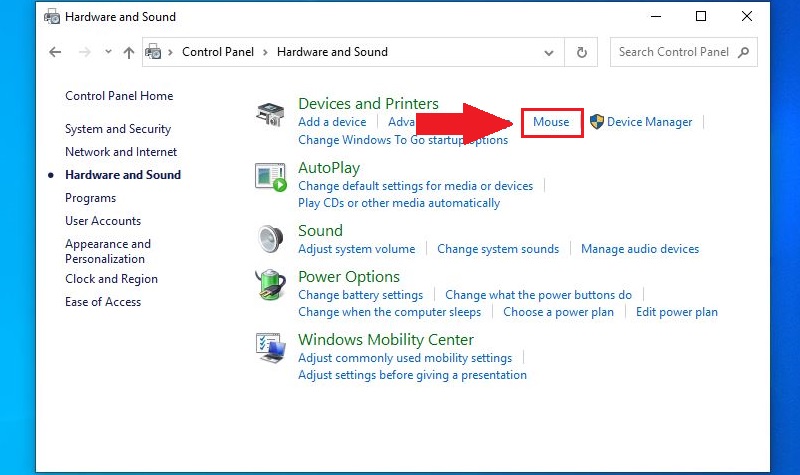Viewport: 800px width, 475px height.
Task: Click Choose a power plan
Action: point(558,312)
